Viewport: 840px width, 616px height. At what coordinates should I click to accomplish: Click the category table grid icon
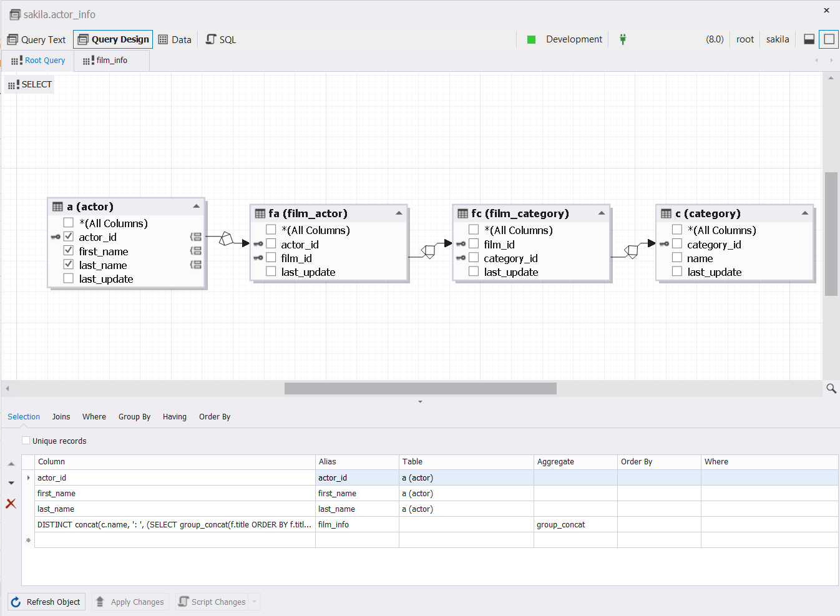coord(667,213)
